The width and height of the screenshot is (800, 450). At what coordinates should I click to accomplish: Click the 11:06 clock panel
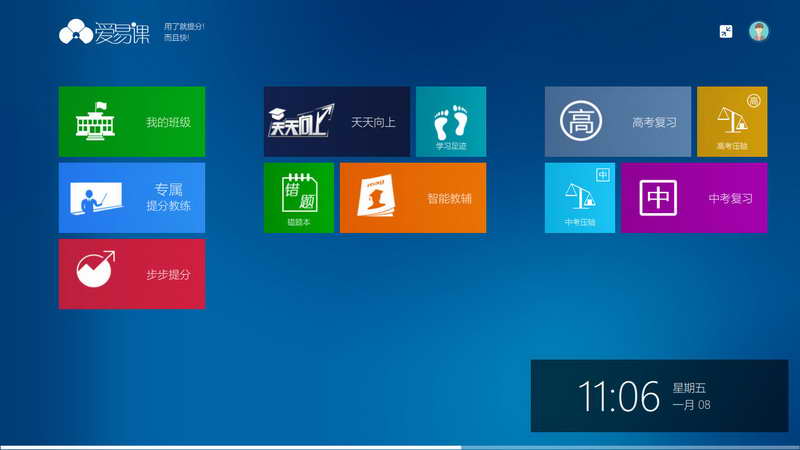(x=660, y=396)
